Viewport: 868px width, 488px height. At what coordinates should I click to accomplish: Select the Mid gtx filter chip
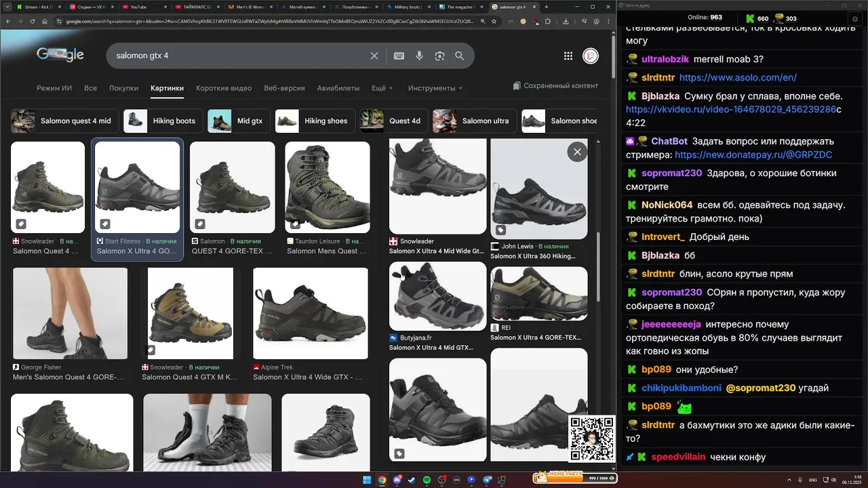pos(239,121)
